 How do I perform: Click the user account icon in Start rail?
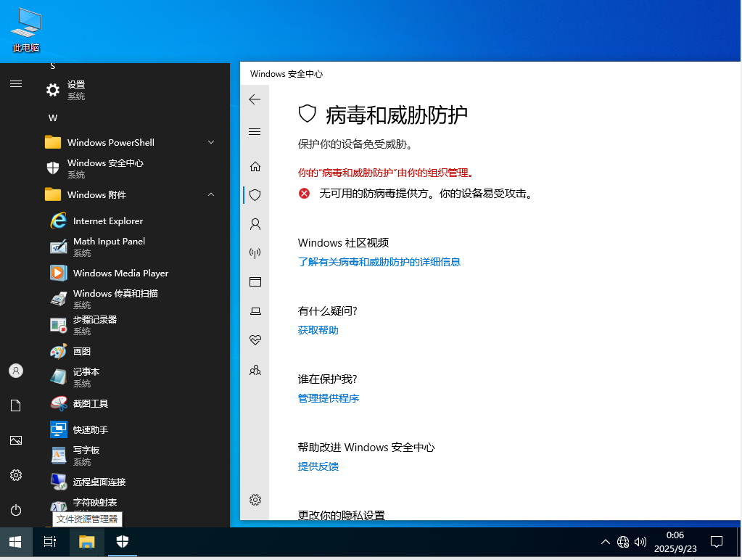[16, 371]
